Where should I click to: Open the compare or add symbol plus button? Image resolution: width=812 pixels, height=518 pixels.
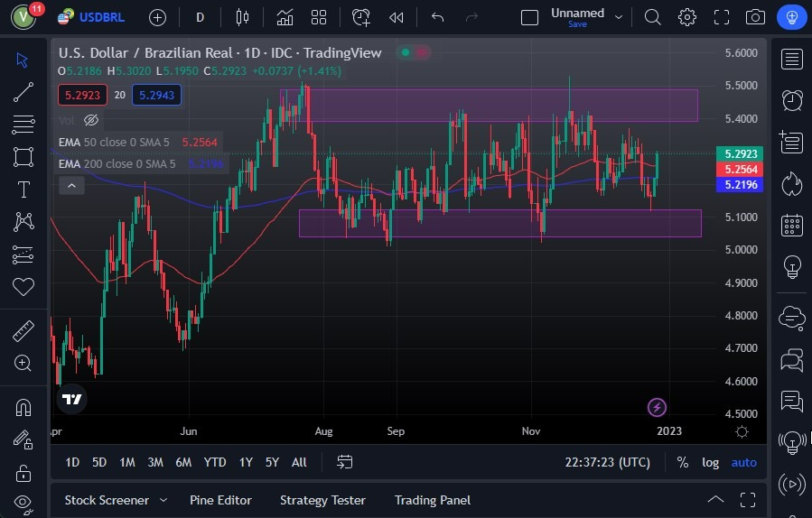tap(157, 18)
